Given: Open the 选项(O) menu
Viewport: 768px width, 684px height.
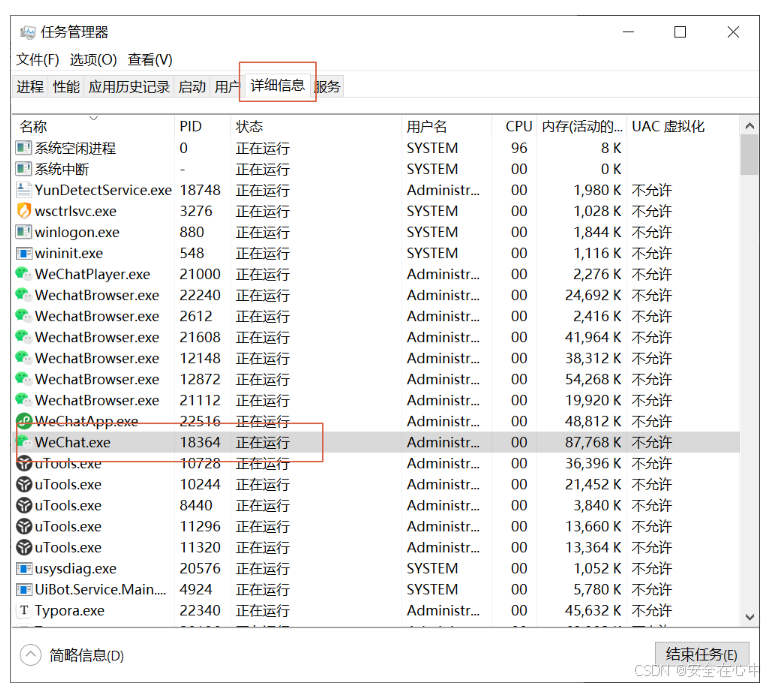Looking at the screenshot, I should pyautogui.click(x=93, y=60).
